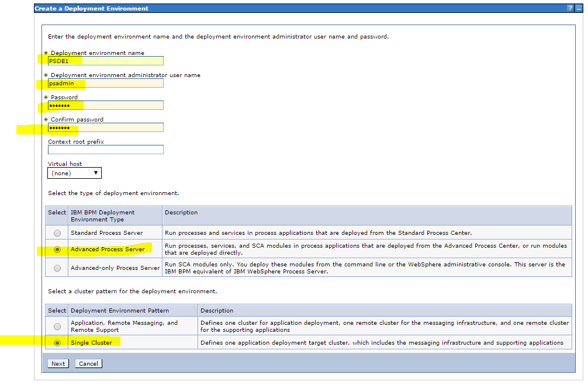Click the Next button
Viewport: 588px width, 385px height.
58,363
